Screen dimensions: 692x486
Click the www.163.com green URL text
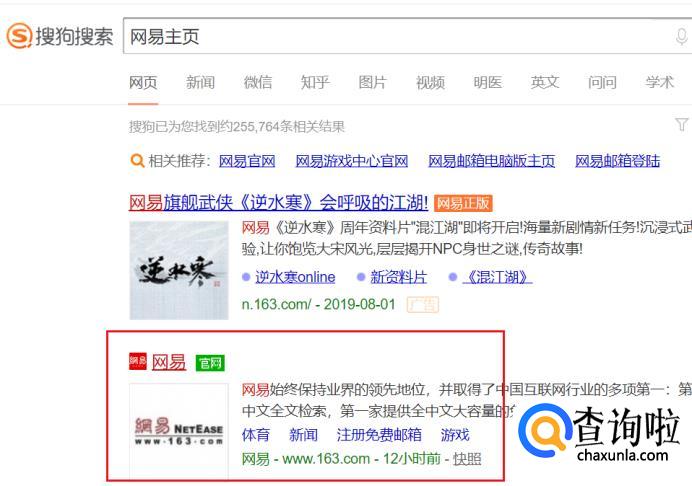326,459
